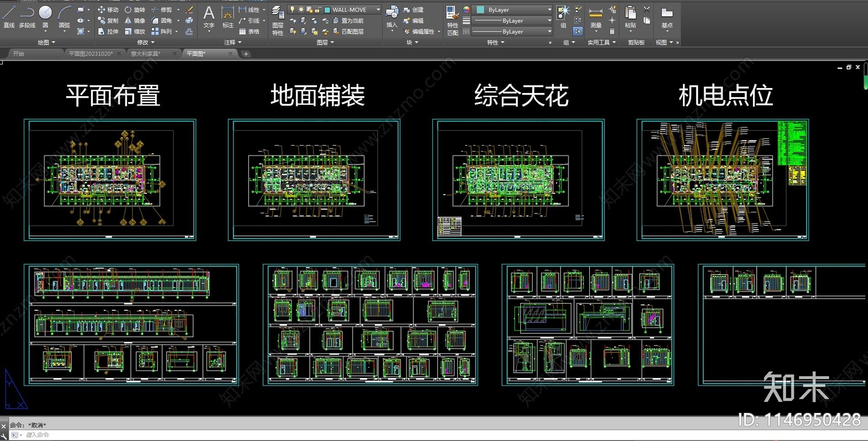The width and height of the screenshot is (868, 441).
Task: Click the Table (表格) tool
Action: coord(249,31)
